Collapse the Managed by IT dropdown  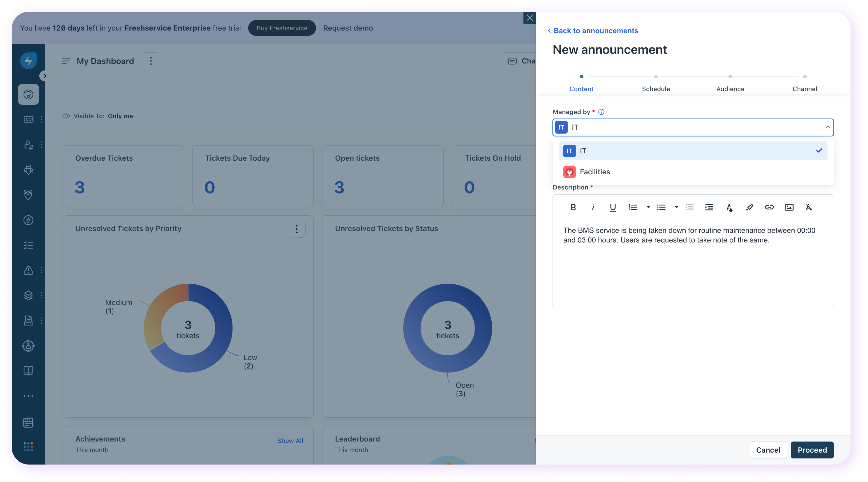pyautogui.click(x=827, y=127)
